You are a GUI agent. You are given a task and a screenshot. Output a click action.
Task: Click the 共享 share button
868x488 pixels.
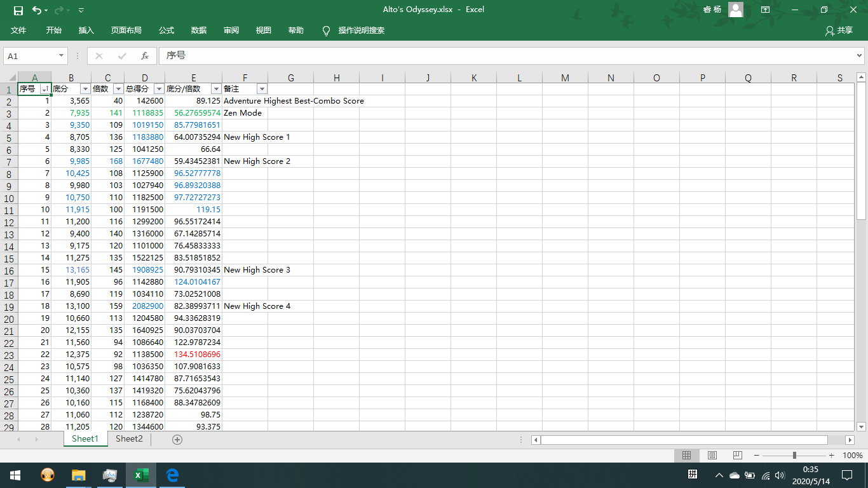click(839, 30)
